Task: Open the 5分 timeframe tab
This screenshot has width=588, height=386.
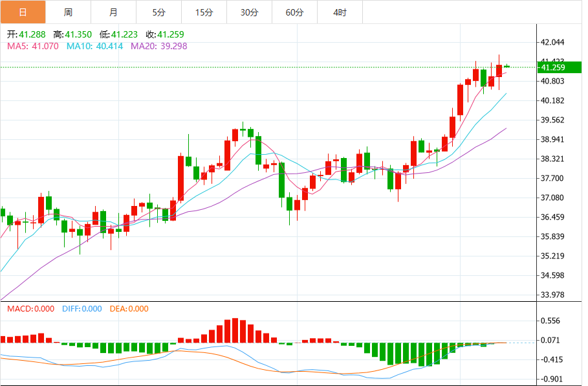Action: coord(159,12)
